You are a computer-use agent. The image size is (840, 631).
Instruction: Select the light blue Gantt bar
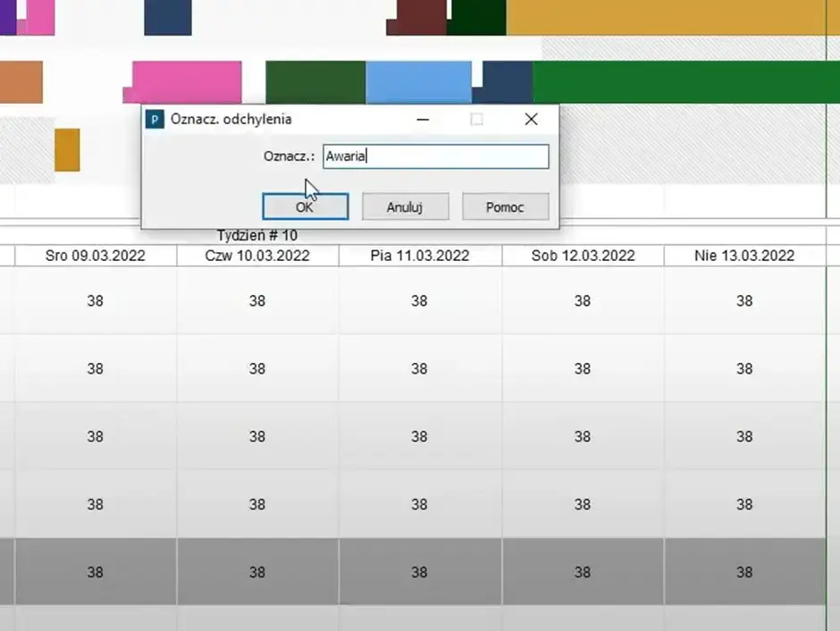click(x=418, y=82)
